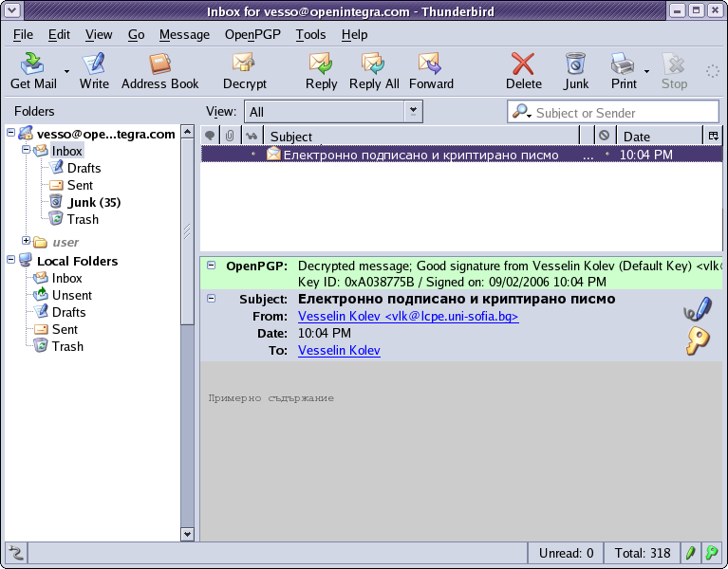Image resolution: width=728 pixels, height=569 pixels.
Task: Open the View filter combo box
Action: coord(333,112)
